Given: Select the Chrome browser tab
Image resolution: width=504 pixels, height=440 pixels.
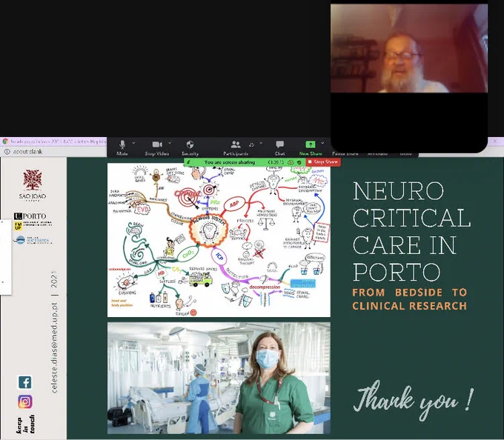Looking at the screenshot, I should [x=54, y=141].
